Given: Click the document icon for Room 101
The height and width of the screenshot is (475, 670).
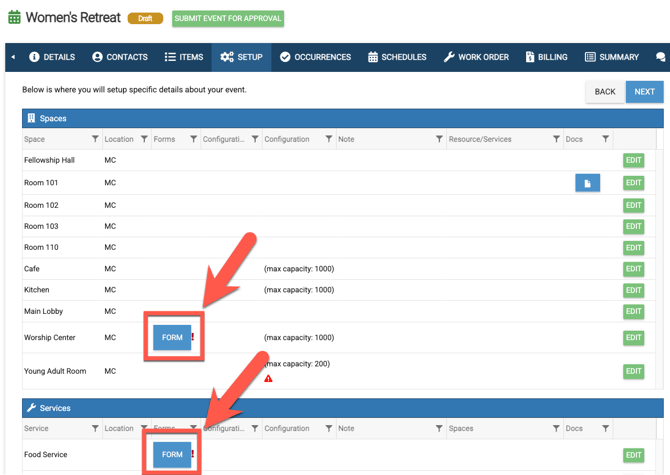Looking at the screenshot, I should [x=587, y=183].
